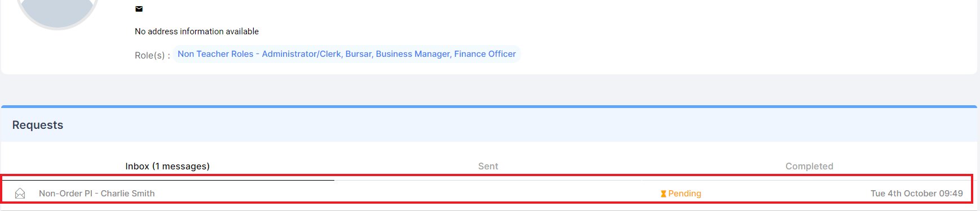Click Finance Officer in the roles badge
Screen dimensions: 980x211
(x=485, y=54)
